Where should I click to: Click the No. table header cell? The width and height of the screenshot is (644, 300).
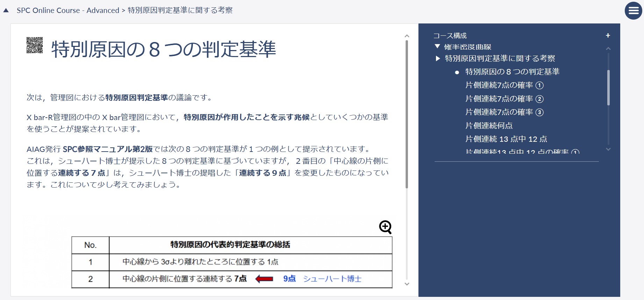pyautogui.click(x=90, y=245)
